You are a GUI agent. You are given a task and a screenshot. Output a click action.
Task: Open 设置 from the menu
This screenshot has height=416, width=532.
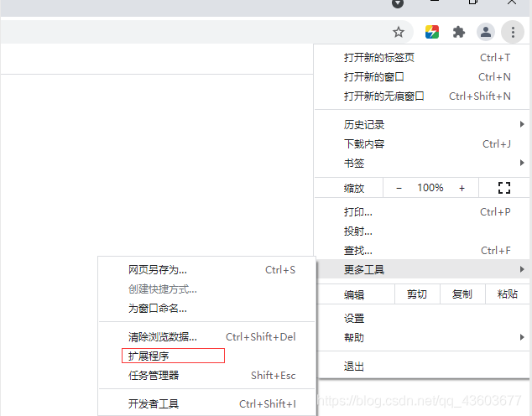[422, 319]
